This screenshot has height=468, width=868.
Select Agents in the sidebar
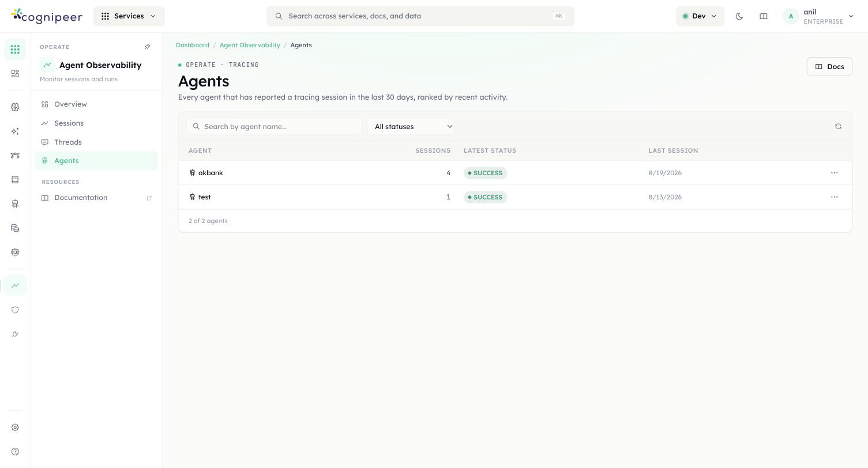(96, 161)
